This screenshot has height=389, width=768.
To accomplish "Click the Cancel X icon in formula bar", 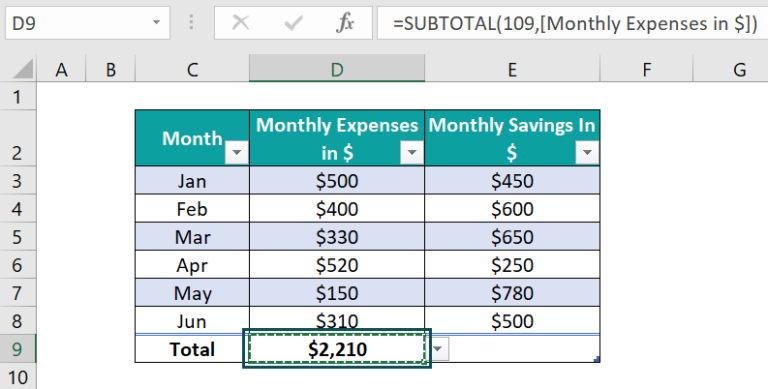I will click(240, 23).
